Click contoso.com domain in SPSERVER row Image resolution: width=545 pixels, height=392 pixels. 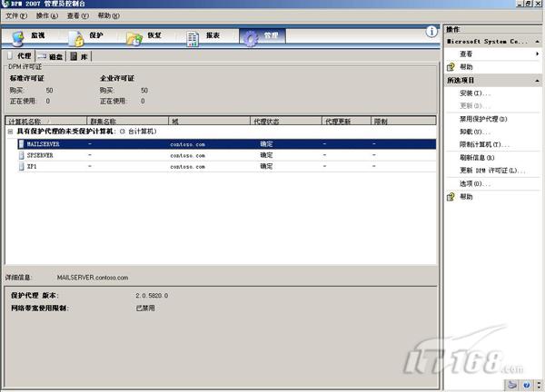point(187,155)
